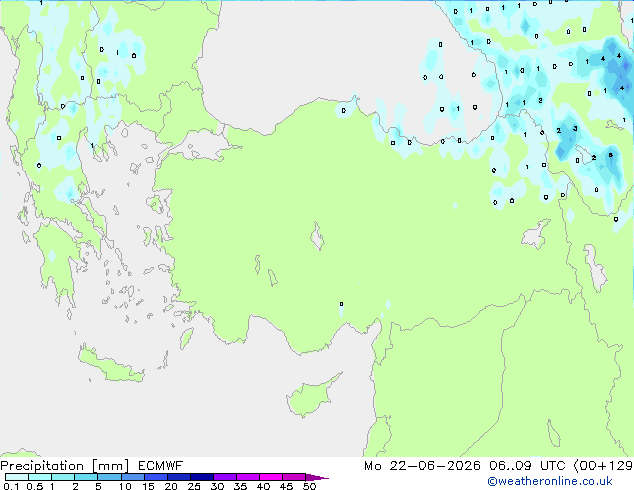Click the 35–40 mm purple legend swatch
The image size is (634, 490).
[x=247, y=477]
